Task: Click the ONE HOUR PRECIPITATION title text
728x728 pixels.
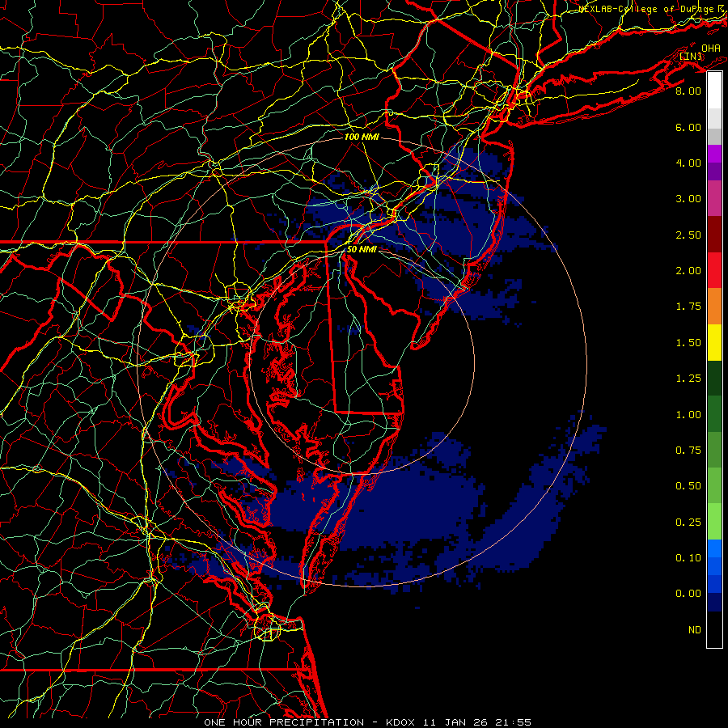Action: (x=284, y=722)
